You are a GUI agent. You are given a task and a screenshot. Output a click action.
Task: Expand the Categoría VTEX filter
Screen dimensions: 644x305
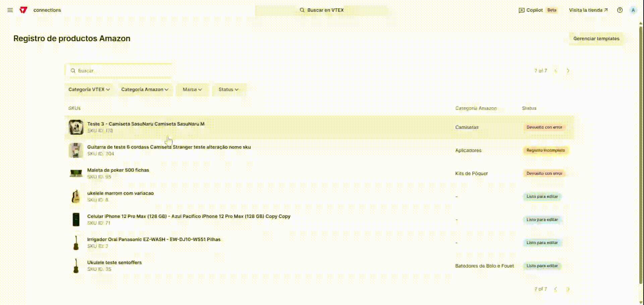89,89
